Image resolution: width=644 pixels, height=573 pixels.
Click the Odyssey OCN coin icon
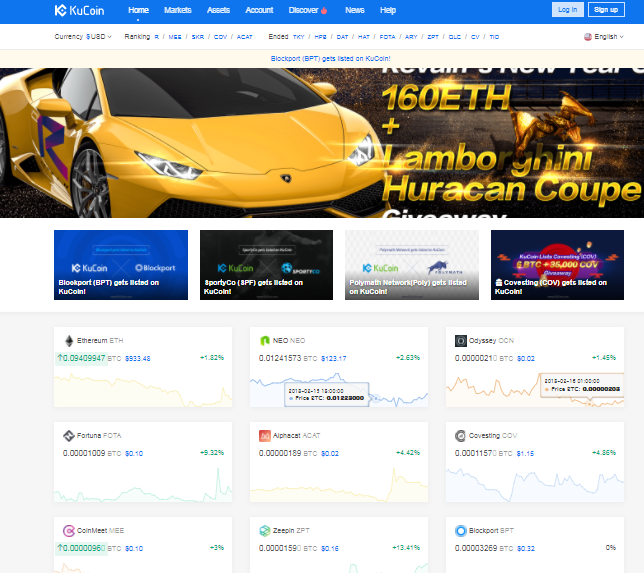point(461,341)
